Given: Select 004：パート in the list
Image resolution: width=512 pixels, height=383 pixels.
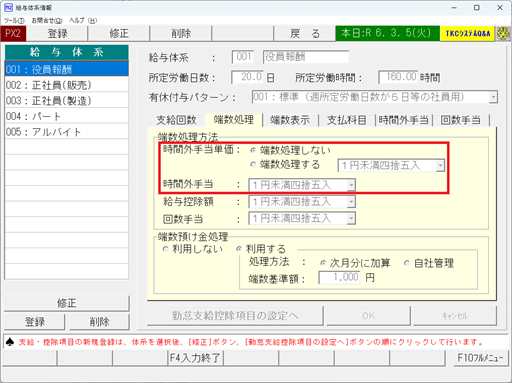Looking at the screenshot, I should 67,116.
